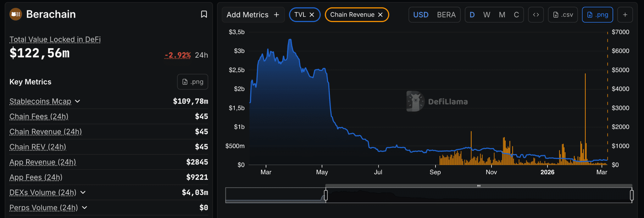The image size is (644, 218).
Task: Click the $4,03m DEXs volume value
Action: 195,192
